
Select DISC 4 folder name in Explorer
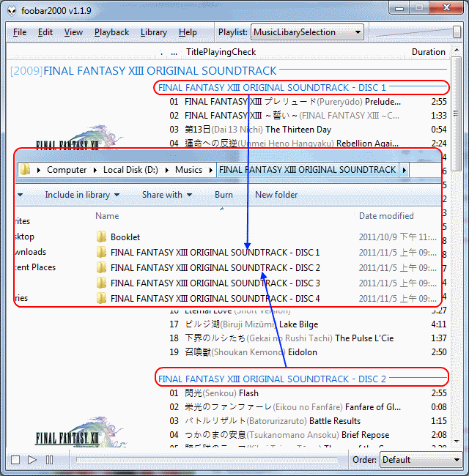pos(215,299)
